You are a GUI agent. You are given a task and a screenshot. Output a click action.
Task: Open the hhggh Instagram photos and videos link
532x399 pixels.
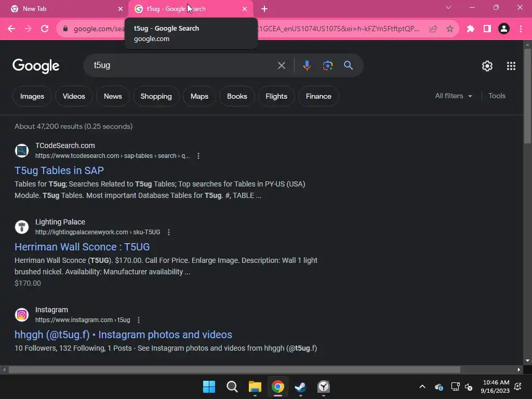pos(123,335)
